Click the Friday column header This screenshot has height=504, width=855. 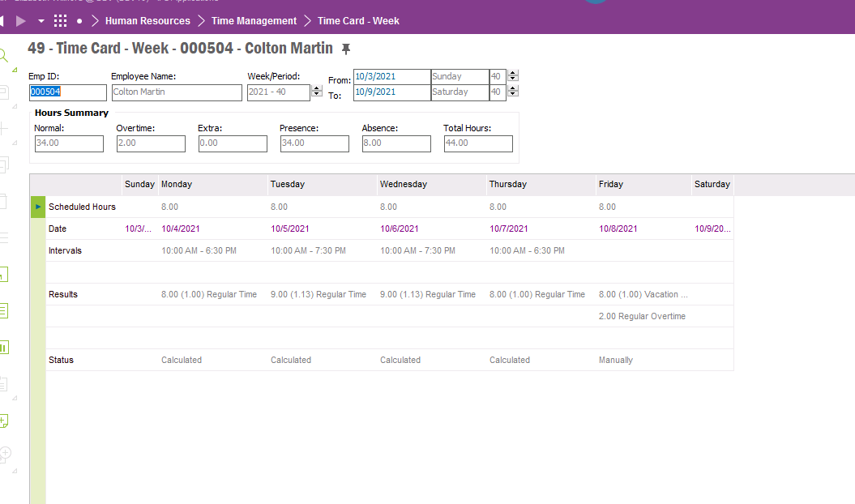click(x=644, y=185)
